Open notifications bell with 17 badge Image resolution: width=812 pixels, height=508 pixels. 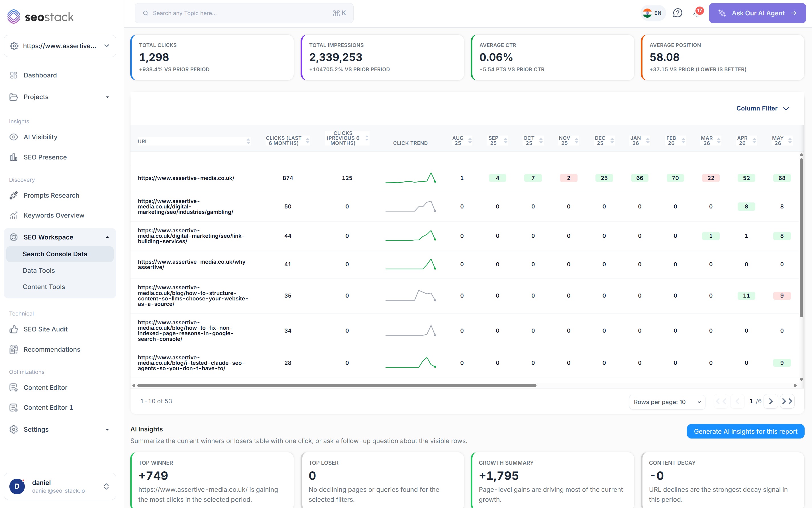pos(697,13)
